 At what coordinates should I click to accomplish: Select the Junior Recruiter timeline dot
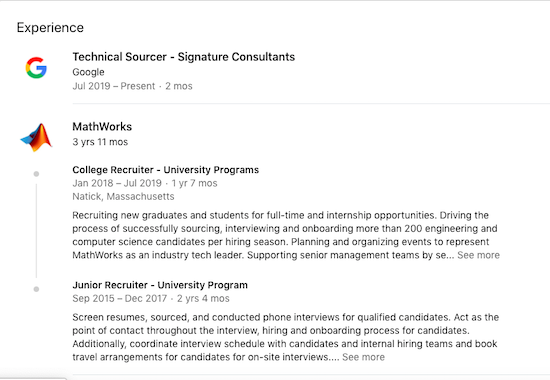[x=36, y=289]
